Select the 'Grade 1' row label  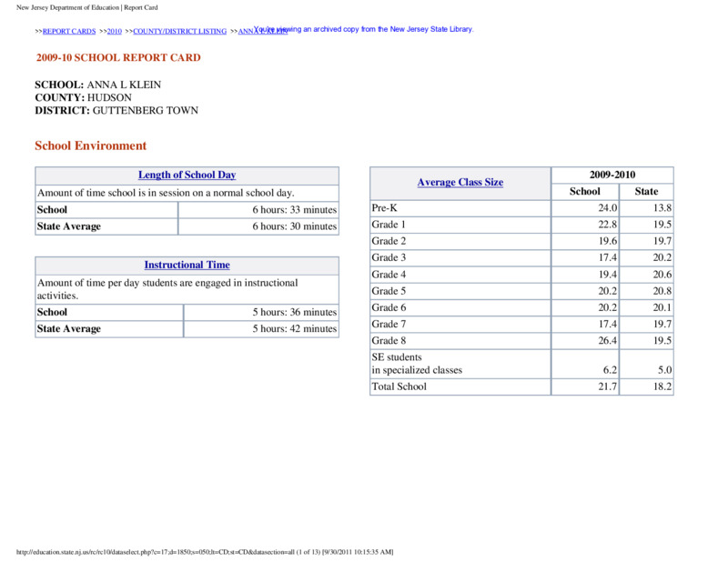click(389, 226)
